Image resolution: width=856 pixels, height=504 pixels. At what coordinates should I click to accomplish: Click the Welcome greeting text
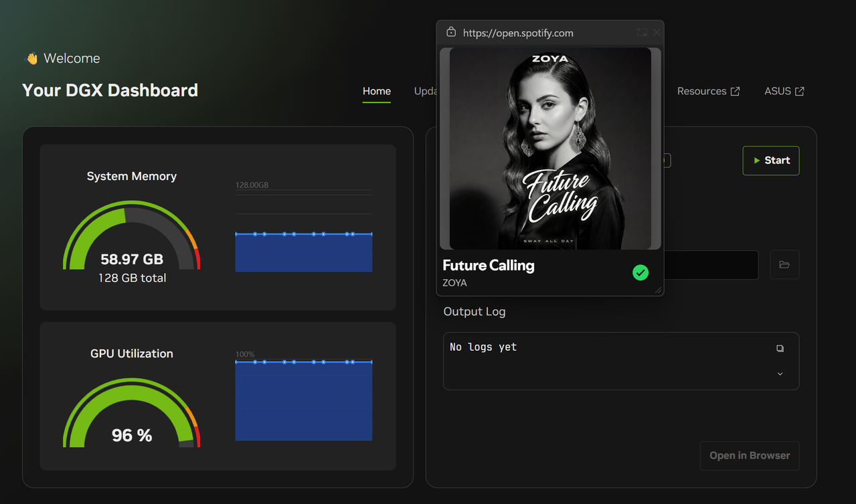click(72, 58)
